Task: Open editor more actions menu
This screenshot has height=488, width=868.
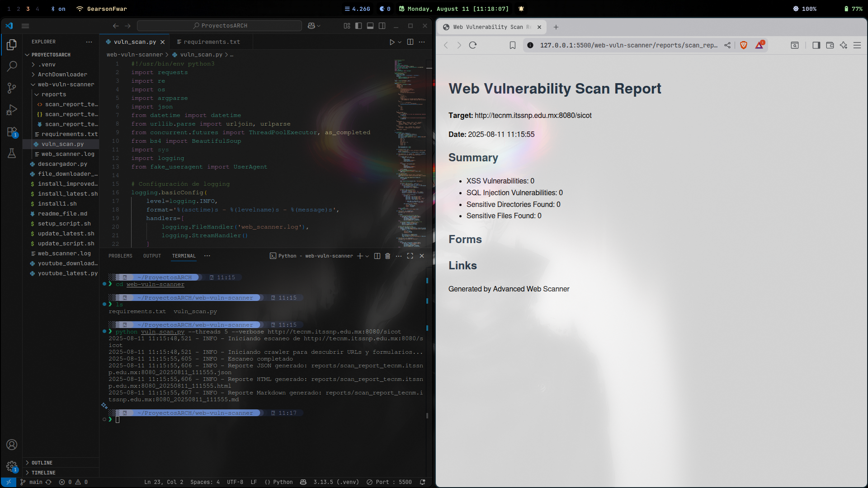Action: [422, 42]
